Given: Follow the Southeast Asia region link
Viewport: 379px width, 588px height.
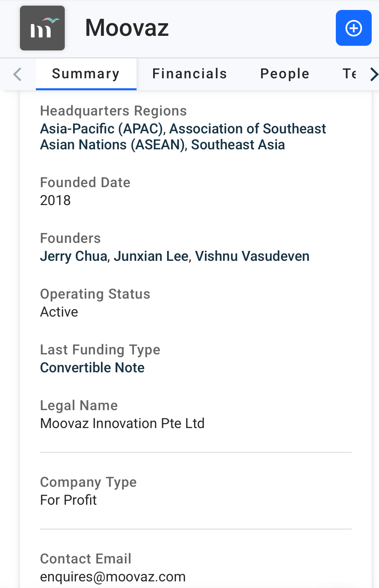Looking at the screenshot, I should 238,145.
